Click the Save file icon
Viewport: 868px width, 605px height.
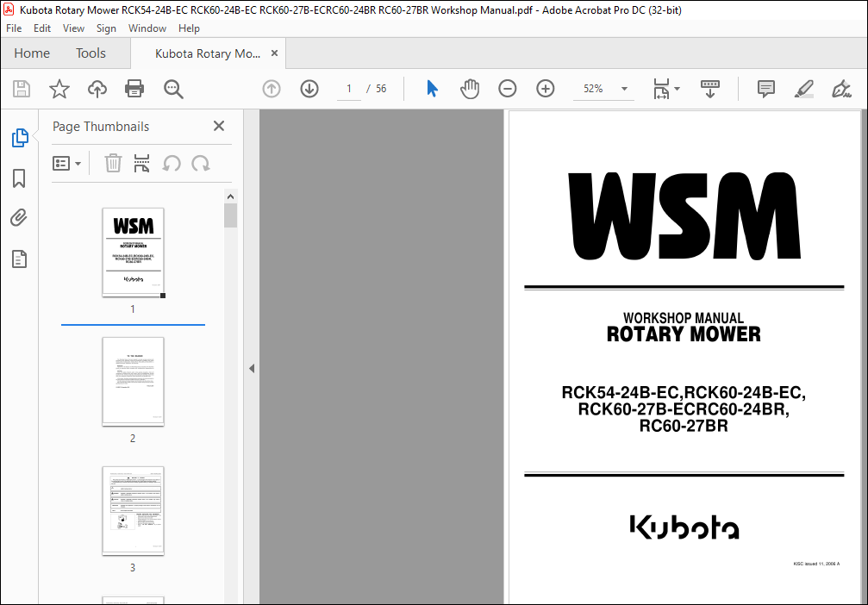coord(22,89)
